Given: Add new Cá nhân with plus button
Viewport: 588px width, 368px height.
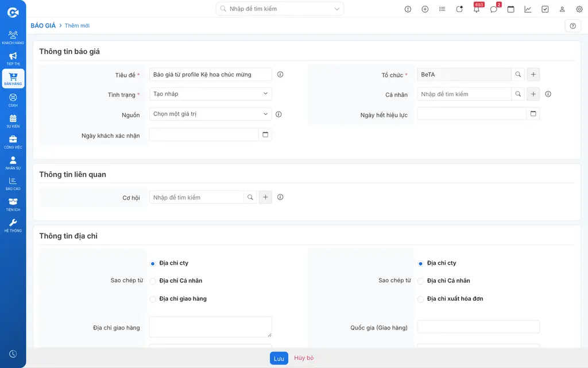Looking at the screenshot, I should click(533, 94).
